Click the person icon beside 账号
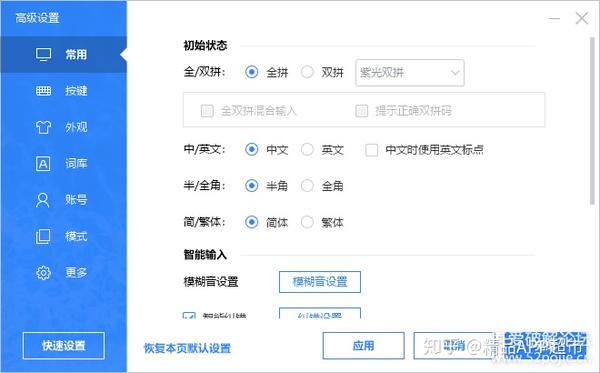 point(42,200)
